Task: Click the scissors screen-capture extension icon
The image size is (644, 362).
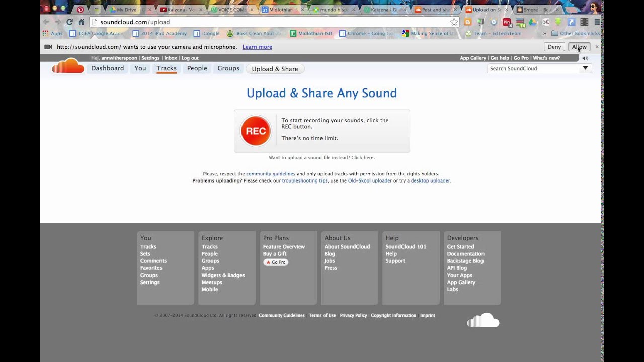Action: 546,22
